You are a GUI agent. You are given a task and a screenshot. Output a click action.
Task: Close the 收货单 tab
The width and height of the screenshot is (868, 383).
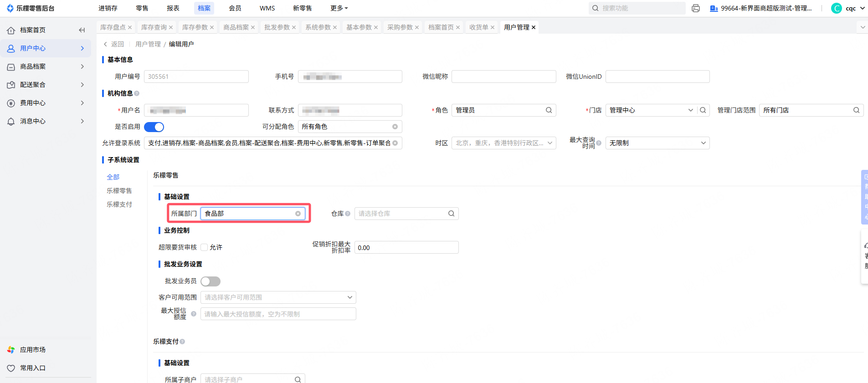(x=493, y=27)
